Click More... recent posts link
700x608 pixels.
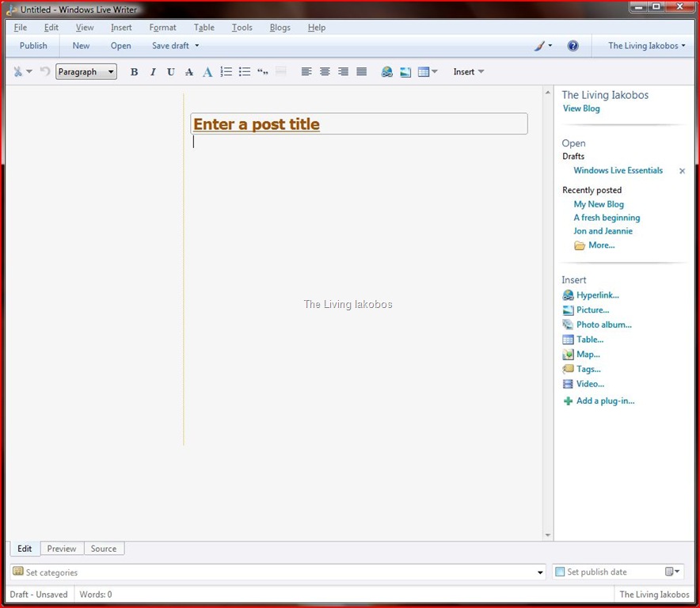pos(601,245)
